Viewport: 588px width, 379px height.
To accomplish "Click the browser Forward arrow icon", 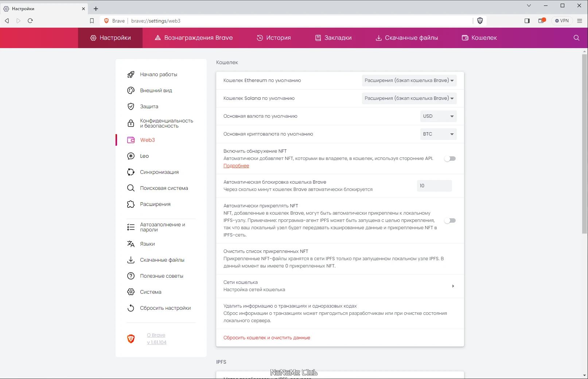I will click(x=19, y=21).
